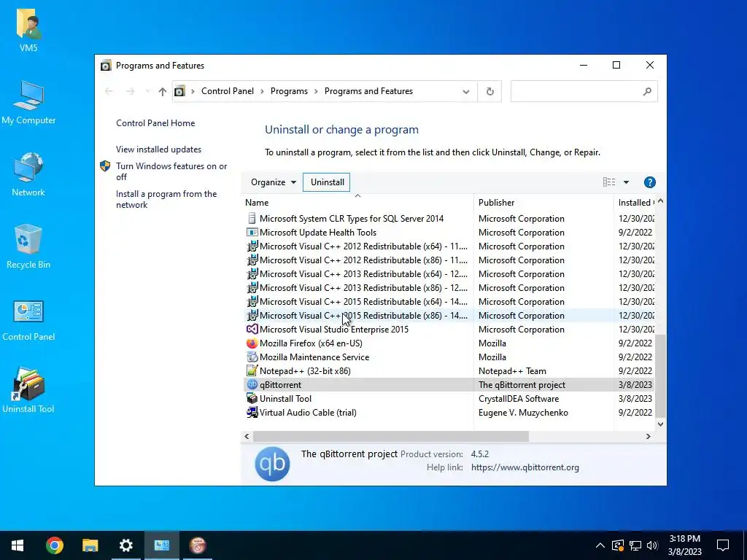Viewport: 747px width, 560px height.
Task: Click the Uninstall button in toolbar
Action: click(x=328, y=182)
